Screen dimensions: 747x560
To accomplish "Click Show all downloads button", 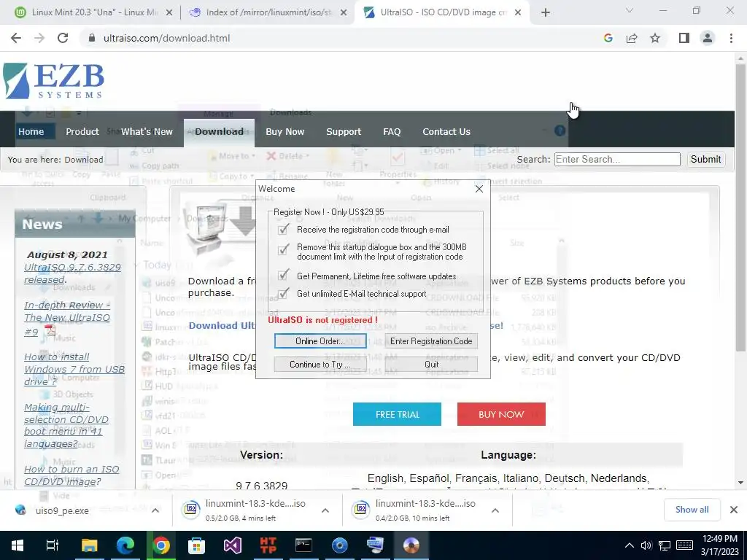I will [692, 510].
